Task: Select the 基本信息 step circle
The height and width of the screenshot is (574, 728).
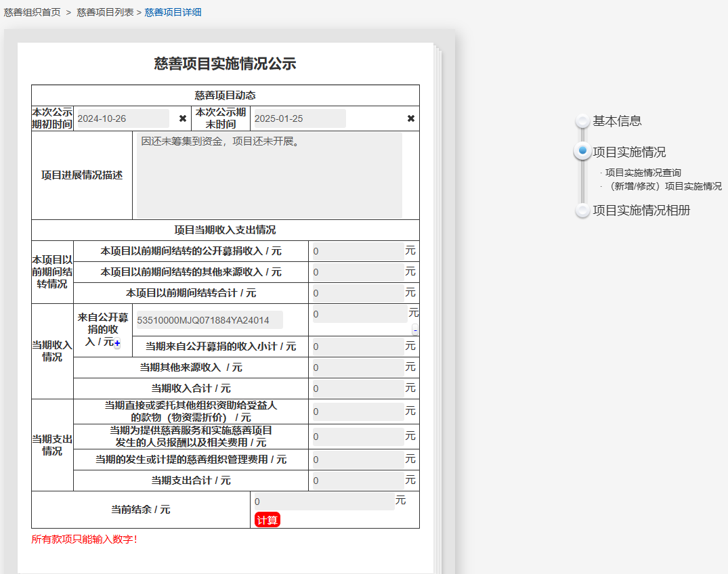Action: tap(582, 121)
